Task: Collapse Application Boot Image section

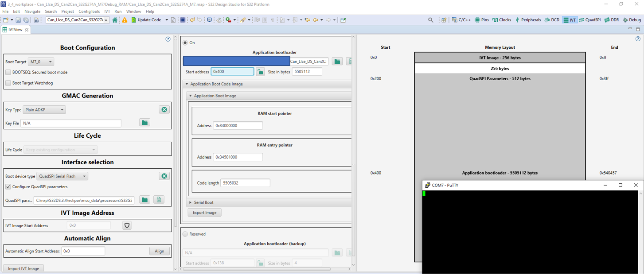Action: [191, 96]
